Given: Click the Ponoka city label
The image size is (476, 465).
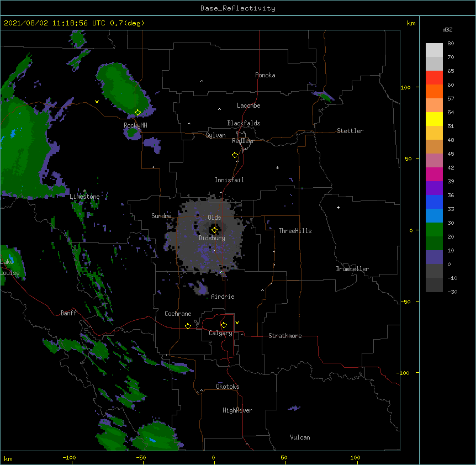Looking at the screenshot, I should (265, 75).
